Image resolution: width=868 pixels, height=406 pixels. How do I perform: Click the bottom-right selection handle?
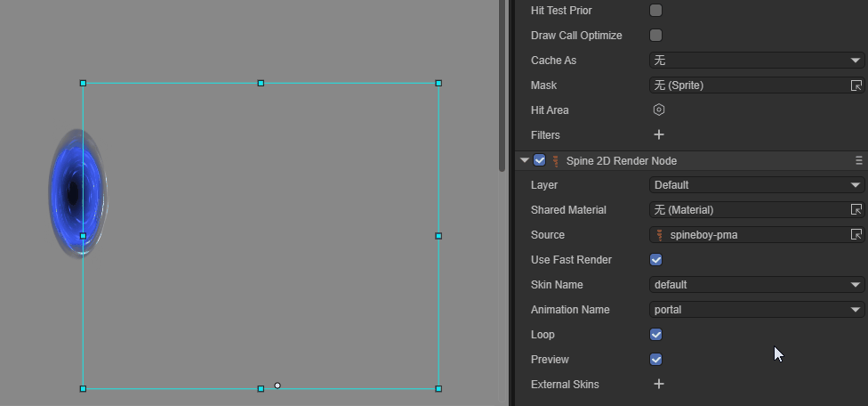point(438,389)
